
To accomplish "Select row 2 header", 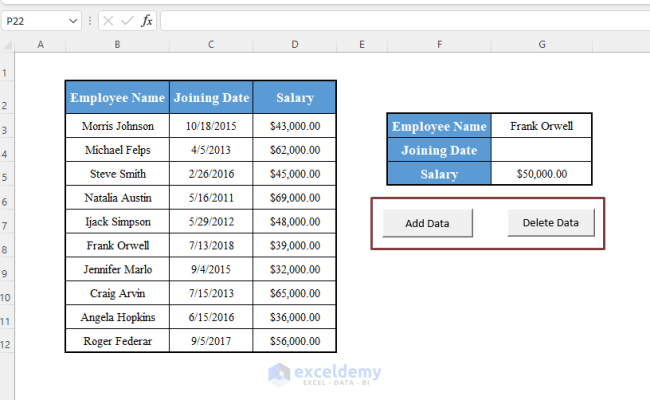I will click(7, 97).
